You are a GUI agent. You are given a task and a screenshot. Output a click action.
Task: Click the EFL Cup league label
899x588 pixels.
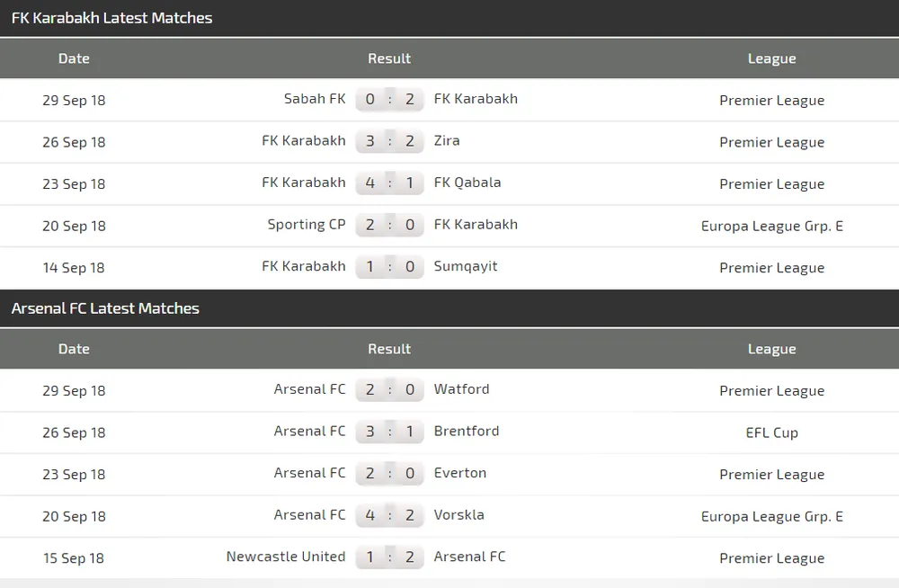pyautogui.click(x=771, y=432)
